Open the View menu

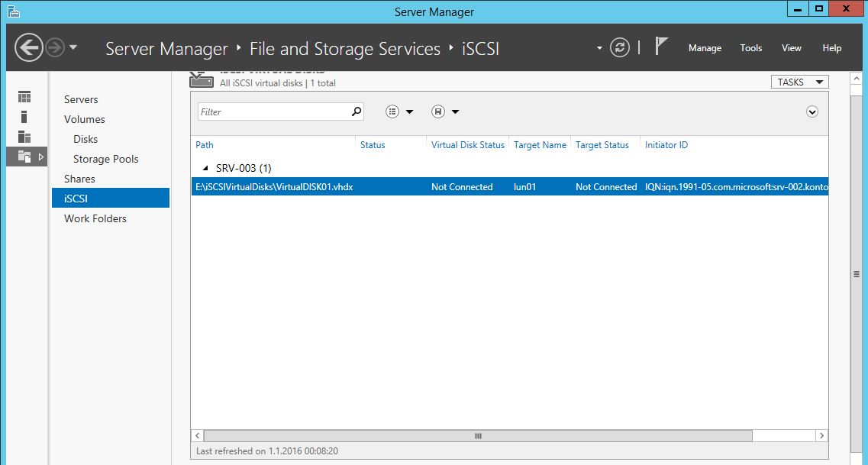coord(792,48)
